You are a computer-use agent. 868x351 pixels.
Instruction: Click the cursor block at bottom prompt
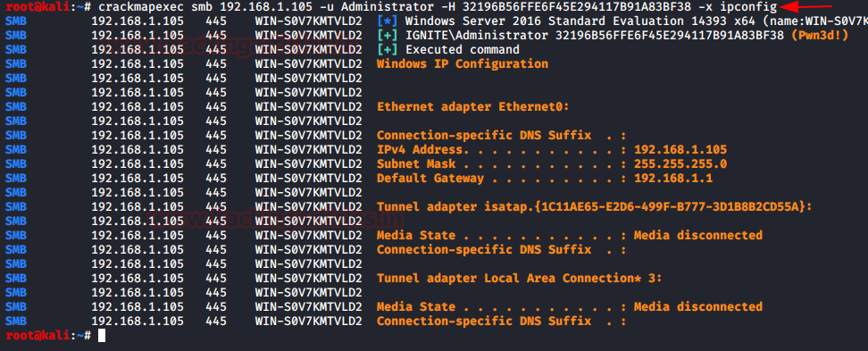tap(101, 335)
